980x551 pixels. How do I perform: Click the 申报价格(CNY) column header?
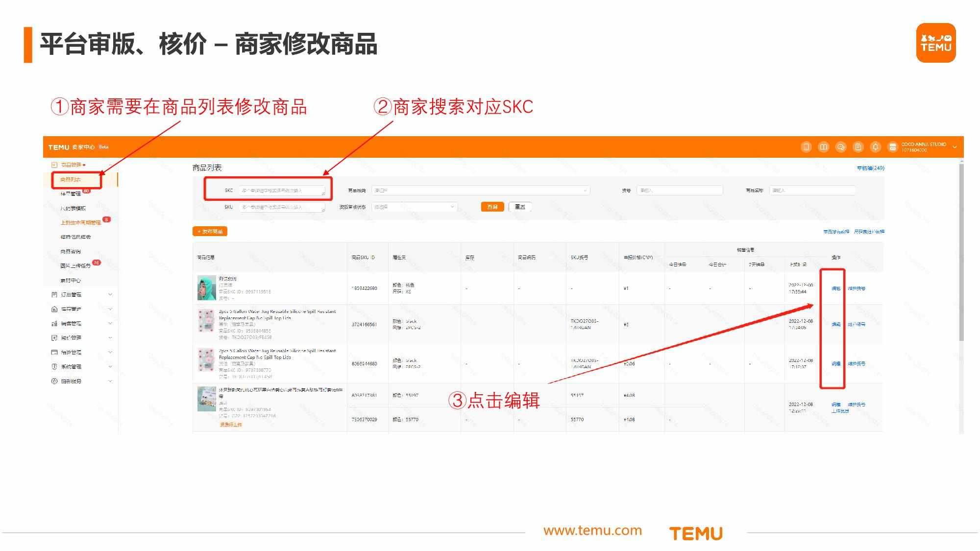pos(638,257)
